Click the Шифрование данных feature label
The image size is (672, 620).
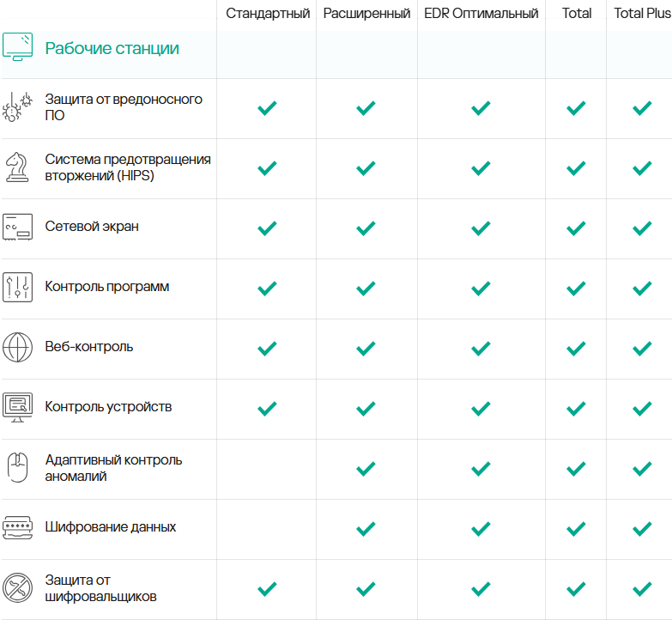[x=111, y=527]
